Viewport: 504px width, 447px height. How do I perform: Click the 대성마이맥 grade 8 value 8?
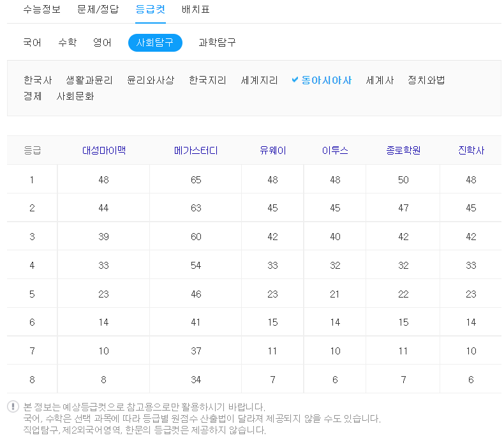click(103, 379)
